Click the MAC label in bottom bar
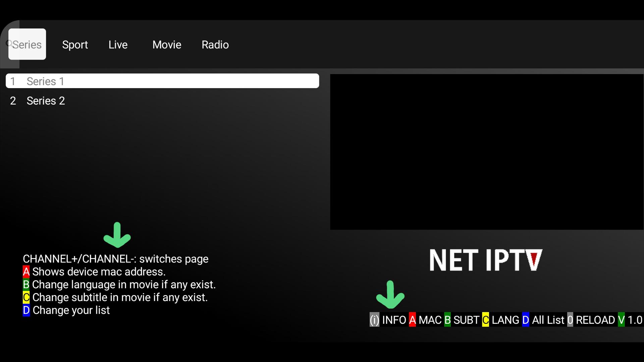644x362 pixels. tap(430, 320)
